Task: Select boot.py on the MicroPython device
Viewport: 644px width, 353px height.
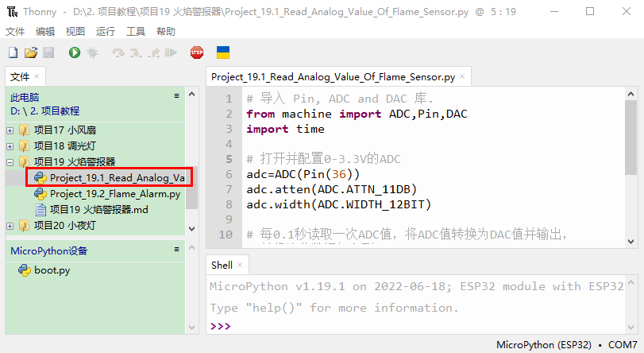Action: point(52,270)
